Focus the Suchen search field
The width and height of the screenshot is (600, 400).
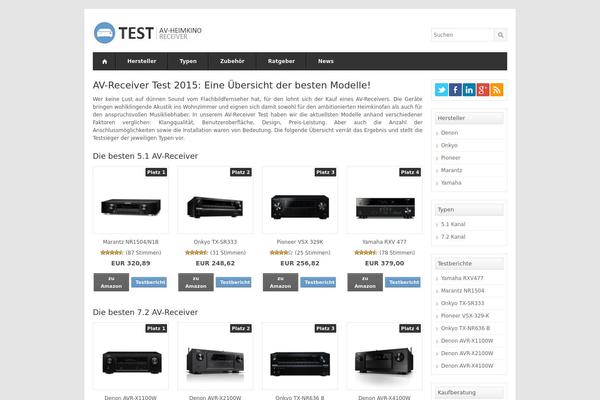click(x=462, y=35)
